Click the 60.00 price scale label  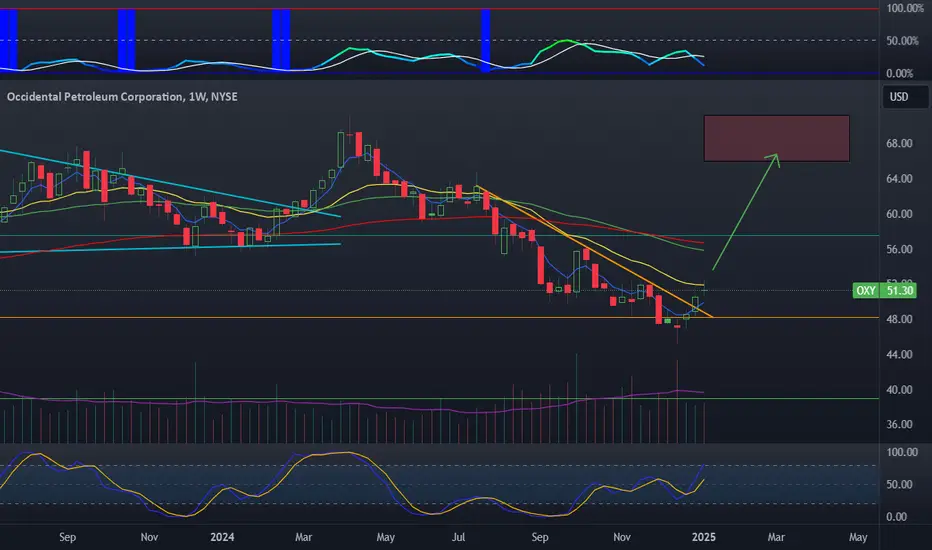coord(899,214)
